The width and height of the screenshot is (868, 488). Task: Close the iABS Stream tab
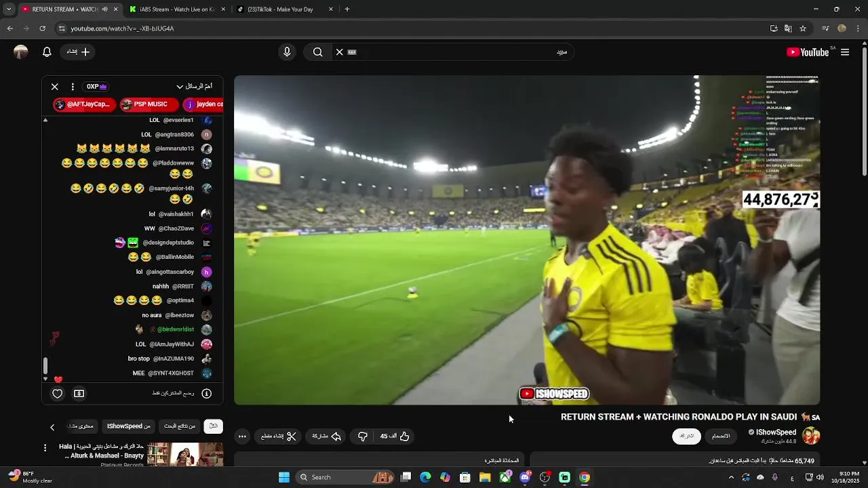(223, 9)
